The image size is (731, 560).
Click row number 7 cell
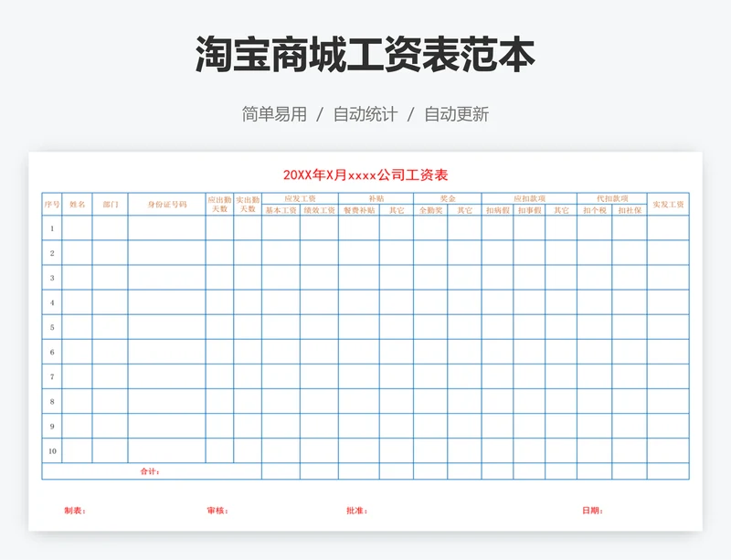click(52, 376)
